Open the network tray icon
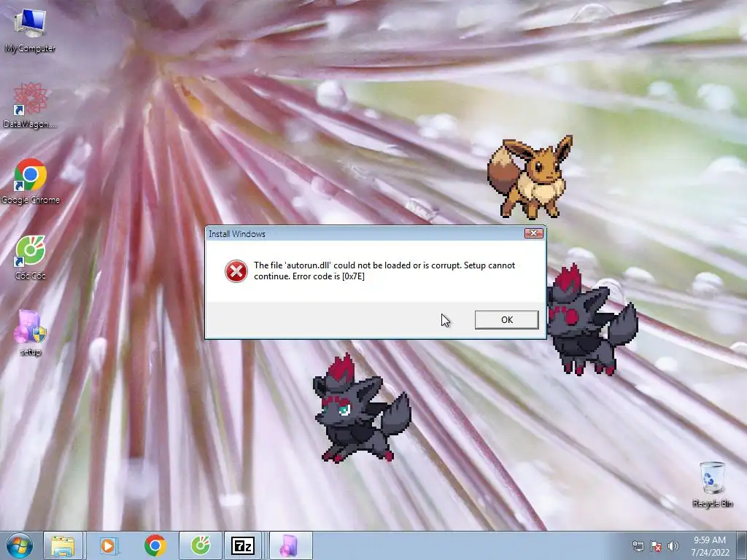The width and height of the screenshot is (747, 560). click(638, 546)
